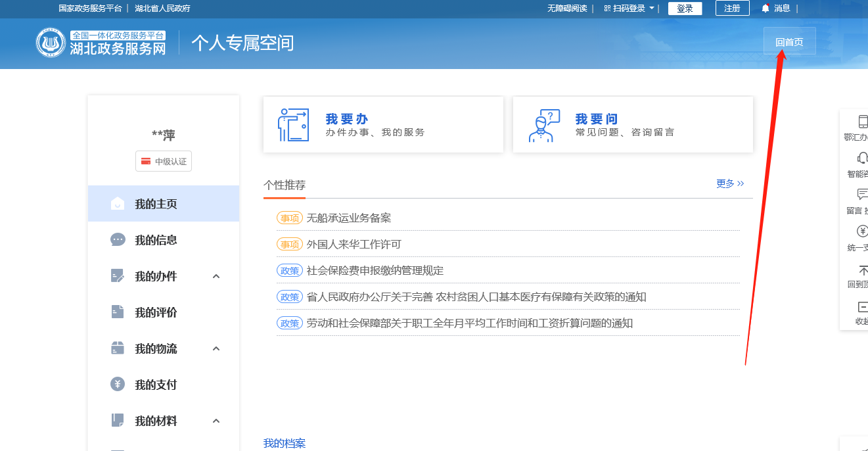The height and width of the screenshot is (451, 868).
Task: Select 我的办件 in the sidebar
Action: (x=164, y=276)
